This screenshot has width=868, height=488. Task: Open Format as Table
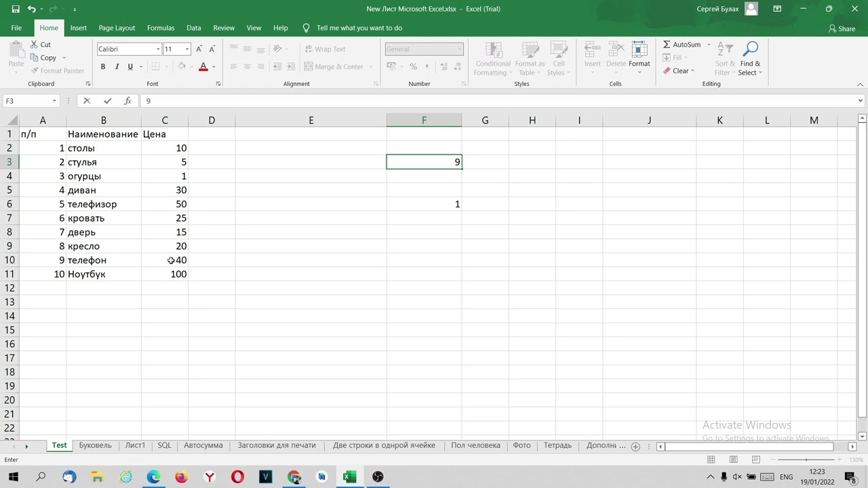(531, 59)
